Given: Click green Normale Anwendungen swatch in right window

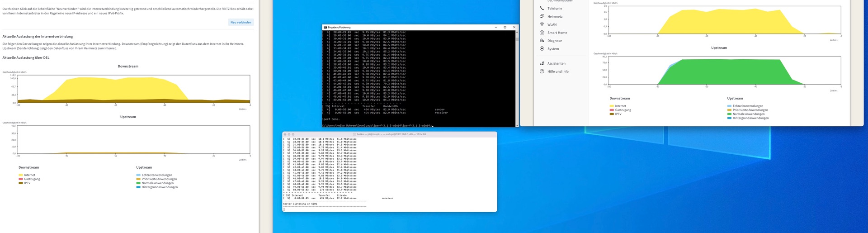Looking at the screenshot, I should (x=730, y=114).
